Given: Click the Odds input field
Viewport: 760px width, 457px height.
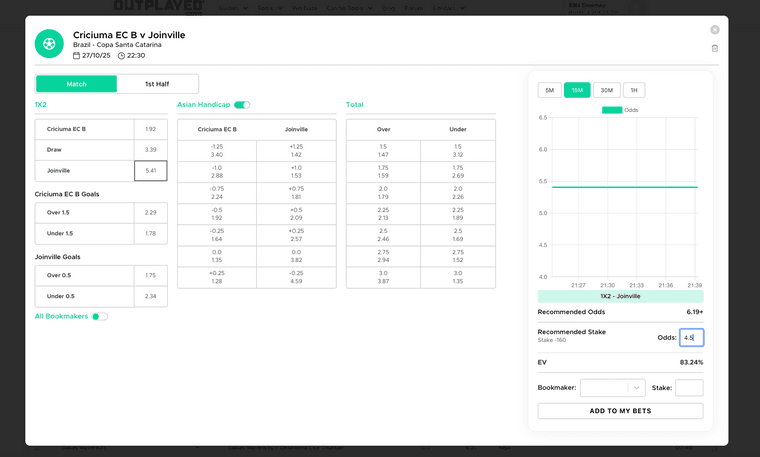Looking at the screenshot, I should pyautogui.click(x=691, y=338).
